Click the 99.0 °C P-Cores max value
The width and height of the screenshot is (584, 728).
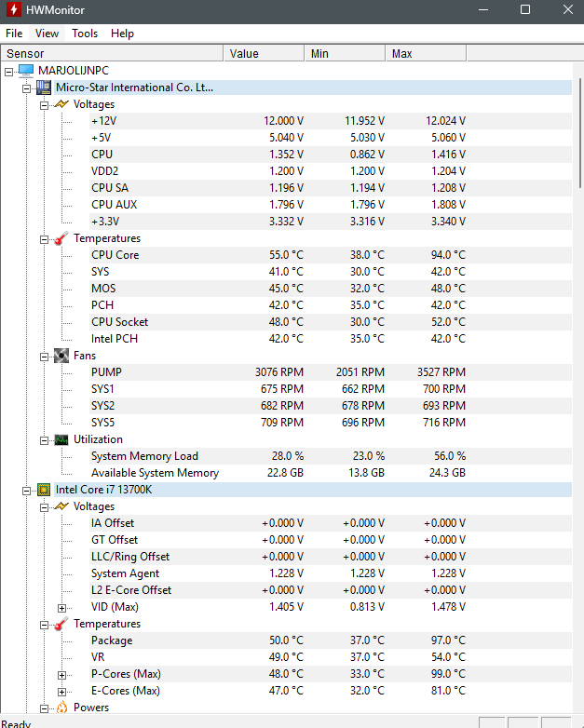[448, 674]
